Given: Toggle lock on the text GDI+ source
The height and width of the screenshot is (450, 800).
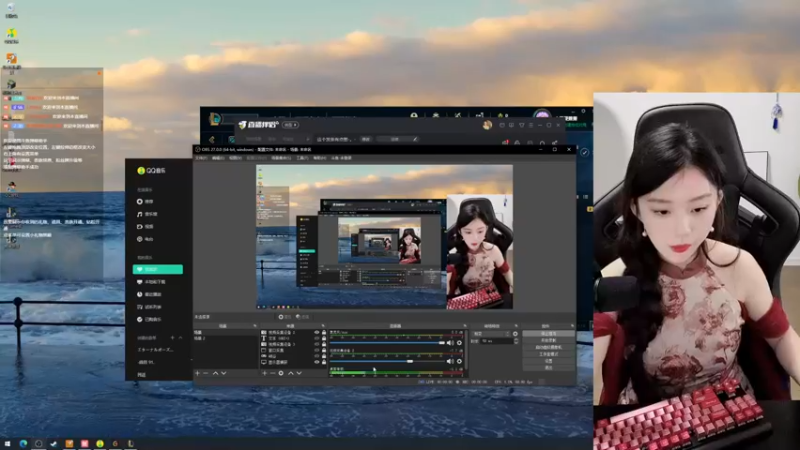Looking at the screenshot, I should tap(323, 338).
